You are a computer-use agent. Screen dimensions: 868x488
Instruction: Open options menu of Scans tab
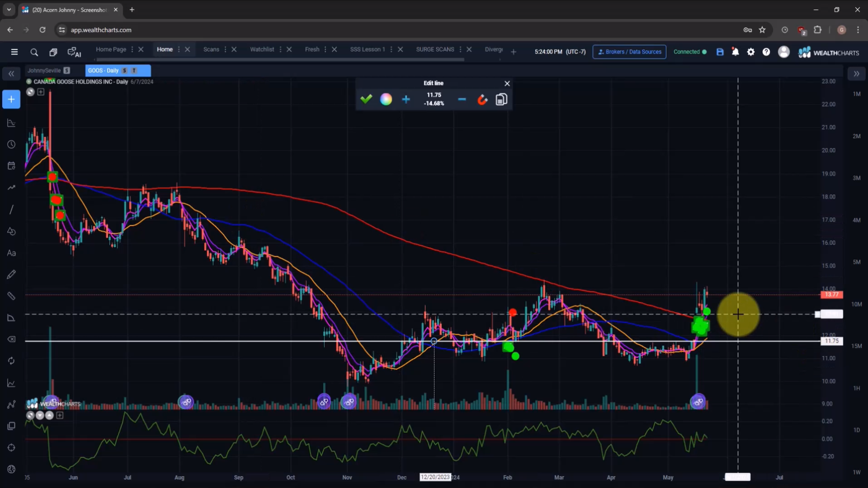(x=225, y=49)
